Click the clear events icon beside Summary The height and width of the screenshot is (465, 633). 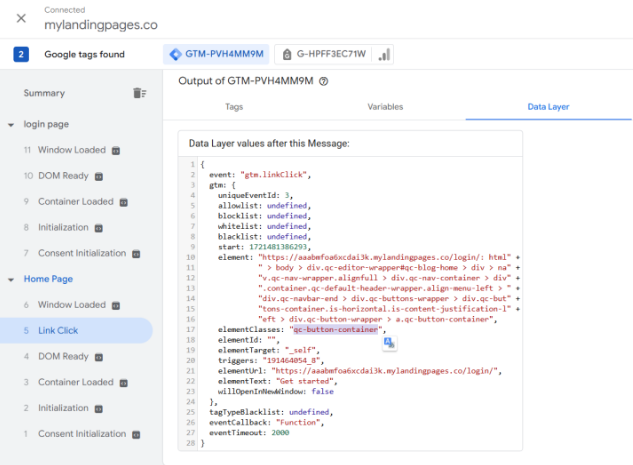click(x=140, y=93)
